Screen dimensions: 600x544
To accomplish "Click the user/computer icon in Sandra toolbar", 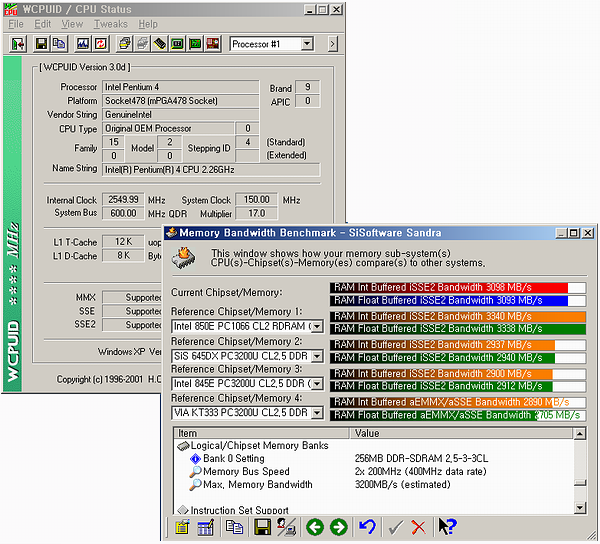I will pyautogui.click(x=286, y=527).
